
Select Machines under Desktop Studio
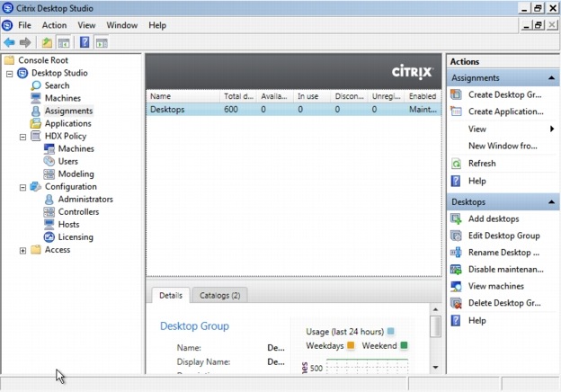tap(63, 98)
